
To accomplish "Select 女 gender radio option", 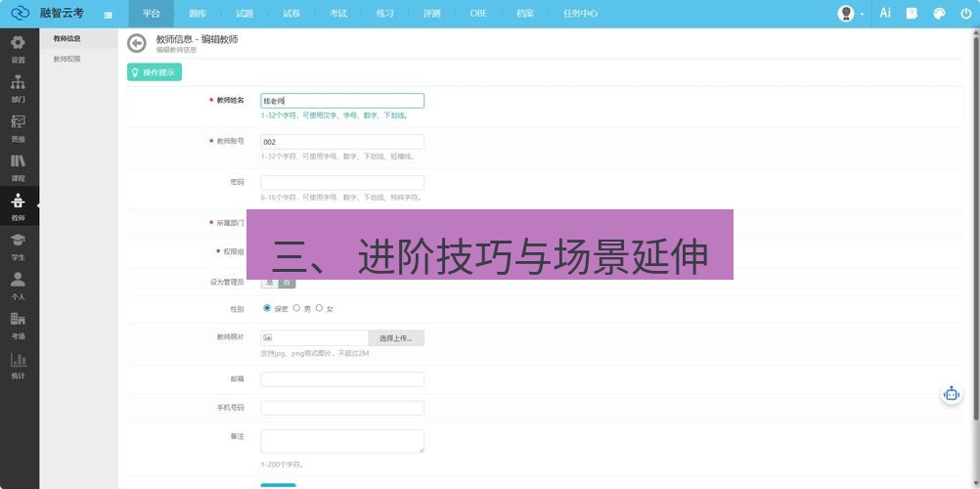I will pyautogui.click(x=320, y=308).
